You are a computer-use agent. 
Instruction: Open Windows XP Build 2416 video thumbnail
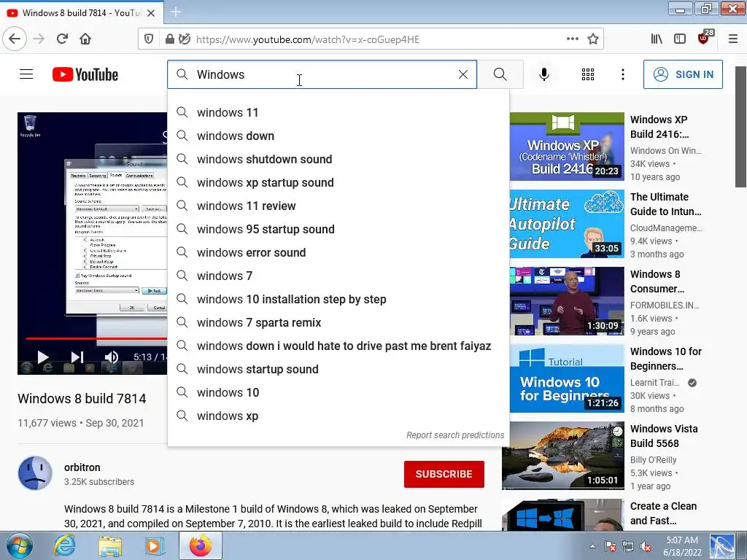tap(567, 147)
